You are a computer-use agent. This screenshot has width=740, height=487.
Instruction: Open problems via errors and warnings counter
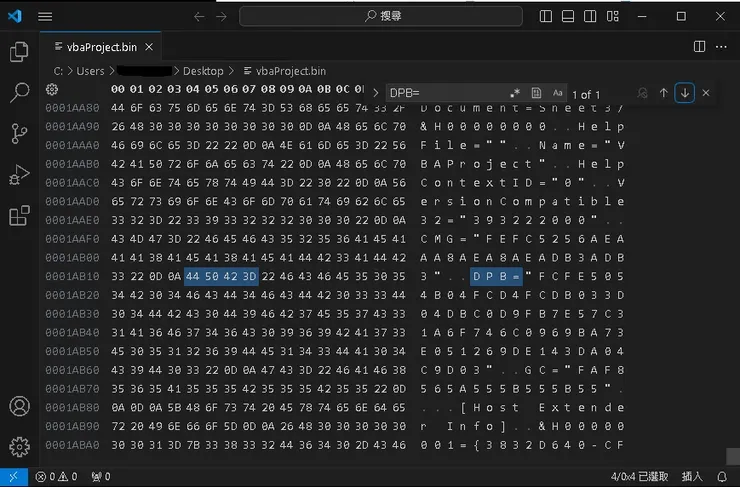point(56,477)
